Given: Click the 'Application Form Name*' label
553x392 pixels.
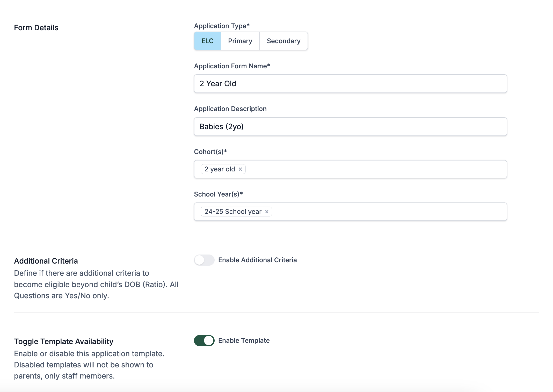Looking at the screenshot, I should (232, 66).
